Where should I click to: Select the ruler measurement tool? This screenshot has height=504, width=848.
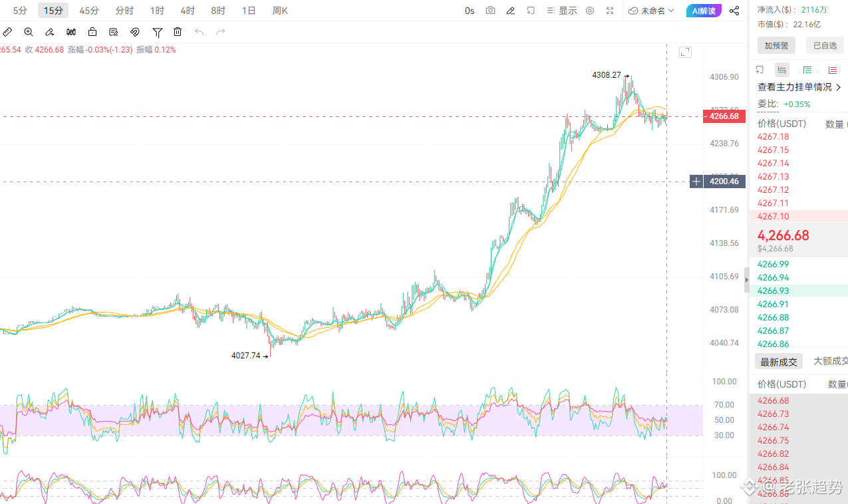tap(7, 32)
